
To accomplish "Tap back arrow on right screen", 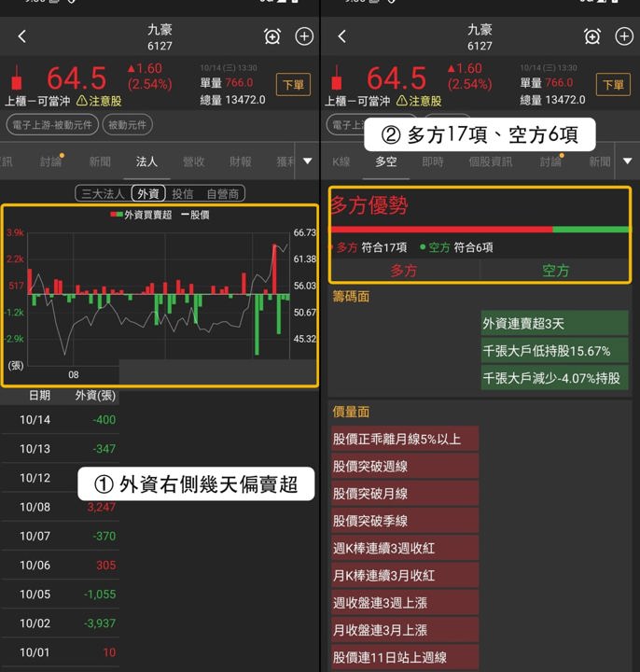I will point(341,36).
